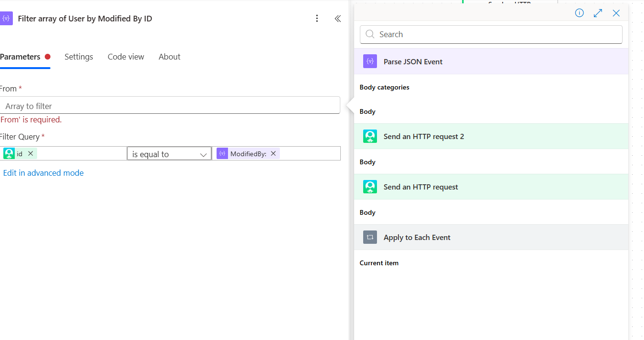Screen dimensions: 644x340
Task: Select the Parse JSON Event action icon
Action: [370, 61]
